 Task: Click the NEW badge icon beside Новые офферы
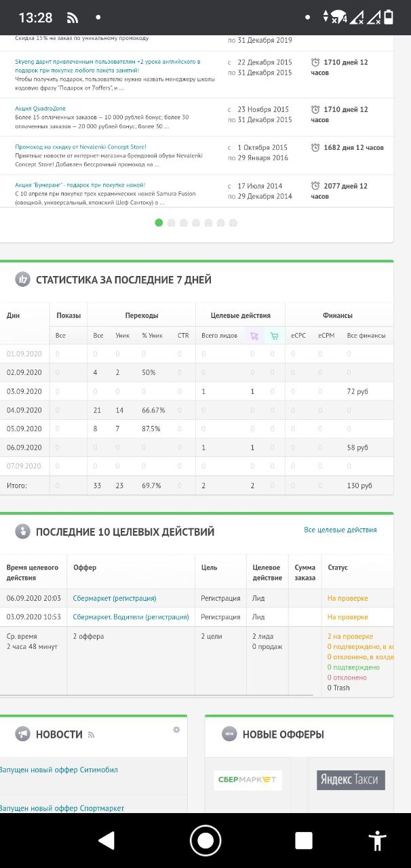click(x=229, y=734)
